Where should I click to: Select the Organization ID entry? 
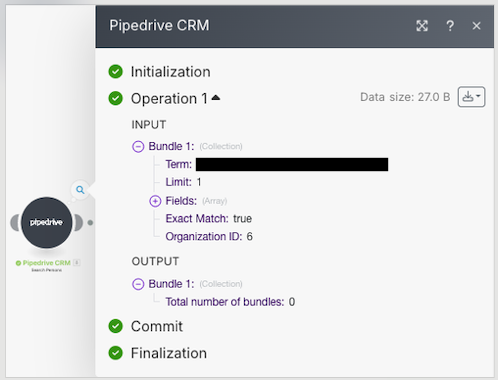tap(209, 236)
